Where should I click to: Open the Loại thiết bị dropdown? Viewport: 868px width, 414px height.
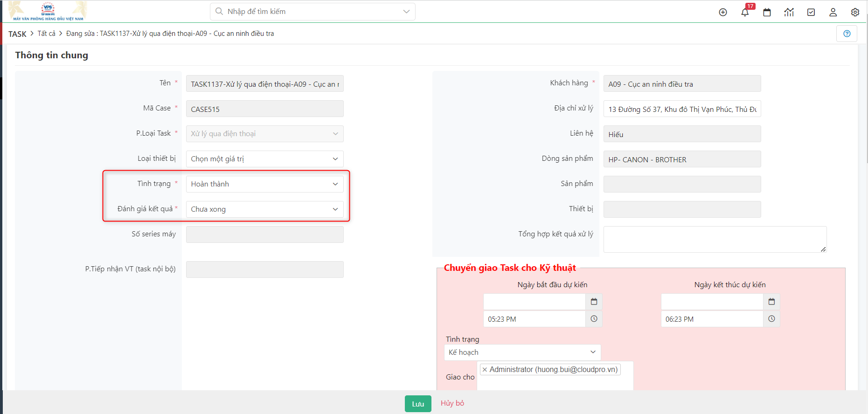pyautogui.click(x=264, y=159)
